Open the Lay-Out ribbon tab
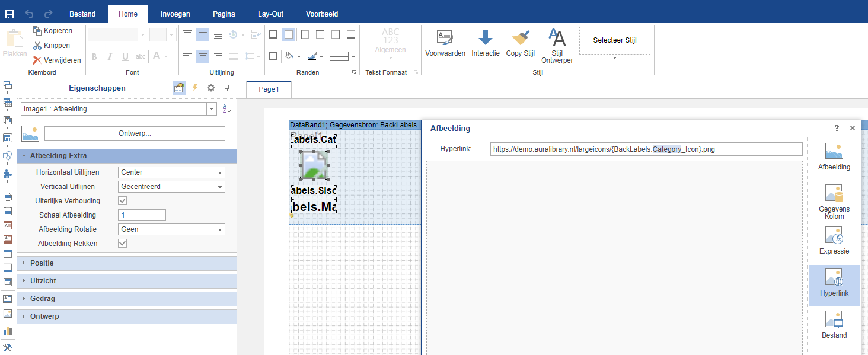 pyautogui.click(x=270, y=14)
